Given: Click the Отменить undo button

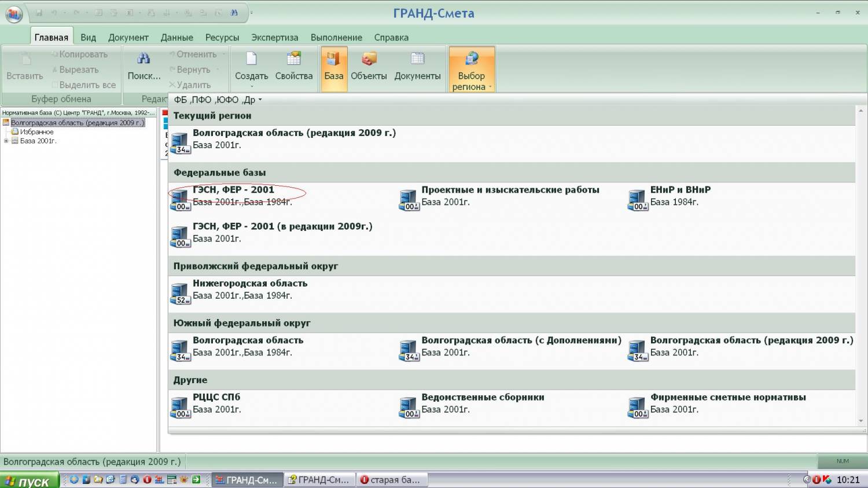Looking at the screenshot, I should point(193,54).
